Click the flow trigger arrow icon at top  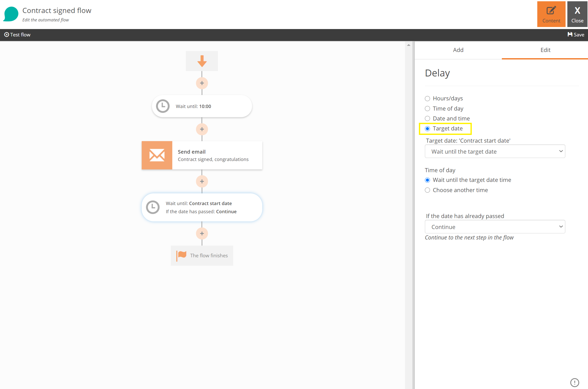click(201, 61)
